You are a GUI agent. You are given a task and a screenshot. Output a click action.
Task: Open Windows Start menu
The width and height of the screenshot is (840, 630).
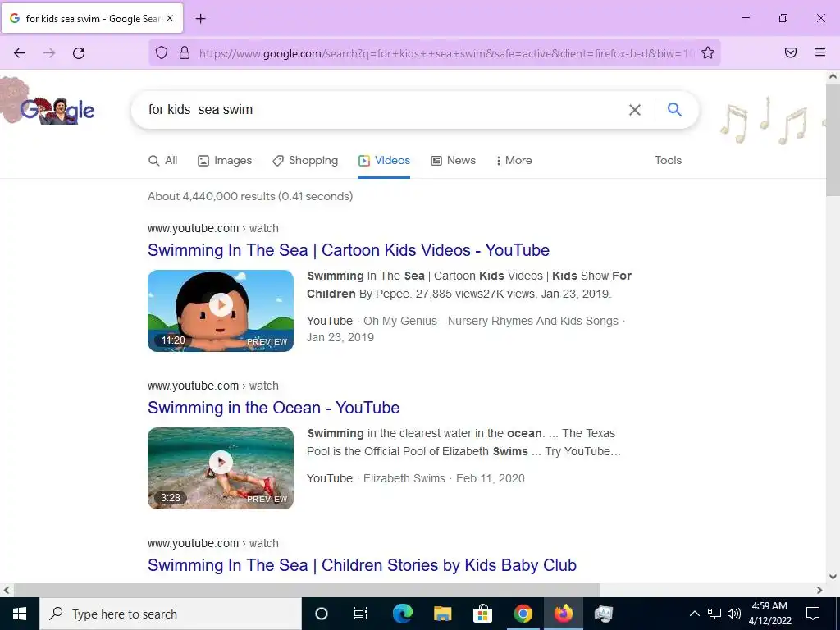tap(20, 614)
